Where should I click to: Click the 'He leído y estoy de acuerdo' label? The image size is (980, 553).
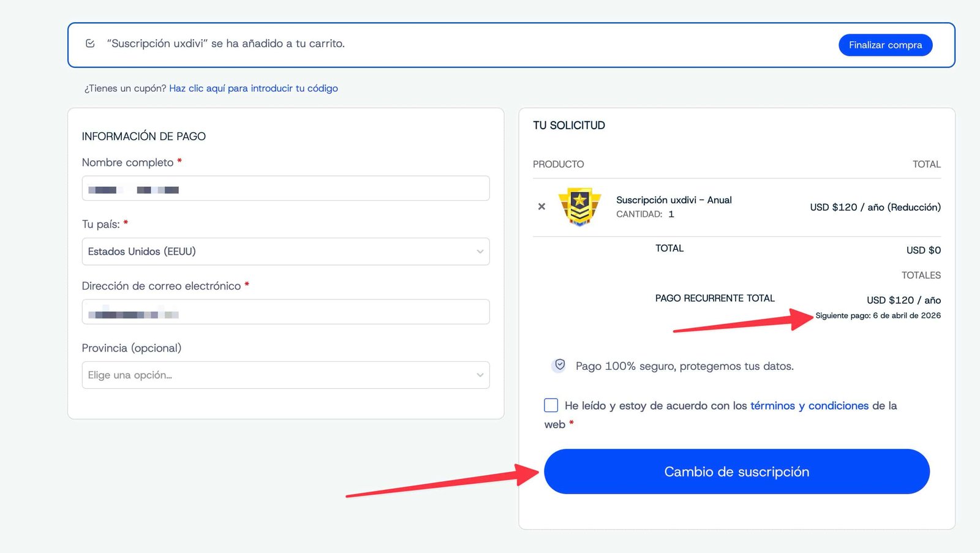pyautogui.click(x=655, y=405)
